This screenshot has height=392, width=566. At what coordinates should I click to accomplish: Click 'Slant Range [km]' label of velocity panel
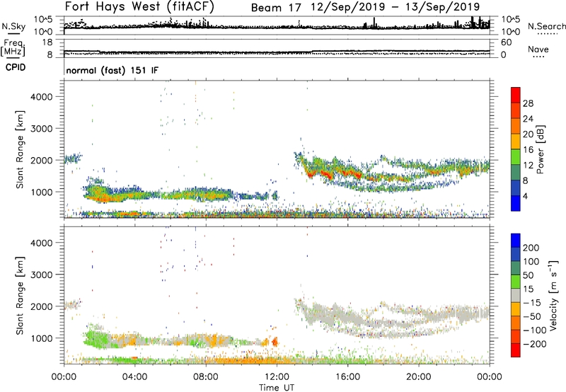20,295
